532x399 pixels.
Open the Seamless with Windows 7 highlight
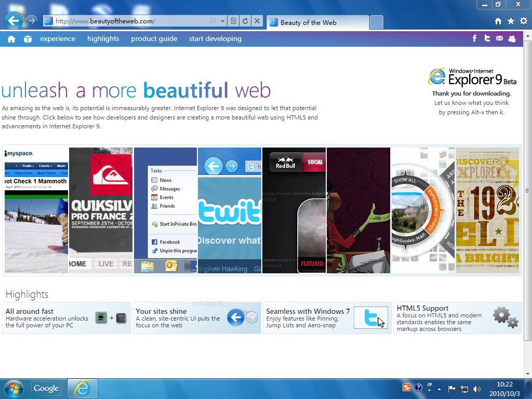pyautogui.click(x=327, y=318)
